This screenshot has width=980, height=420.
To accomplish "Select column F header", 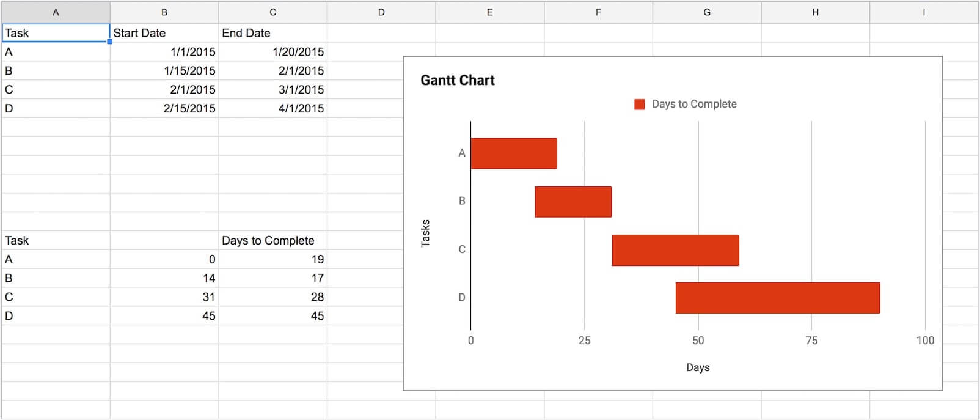I will coord(598,12).
